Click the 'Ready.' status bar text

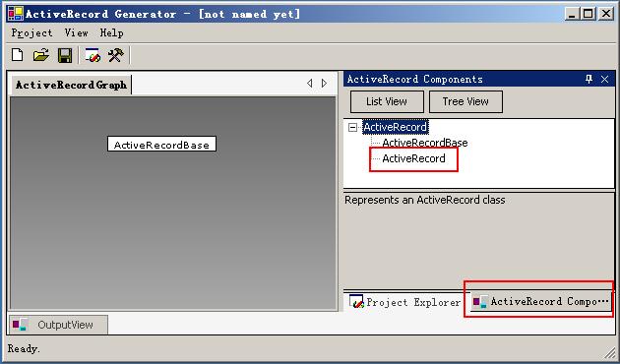coord(24,348)
